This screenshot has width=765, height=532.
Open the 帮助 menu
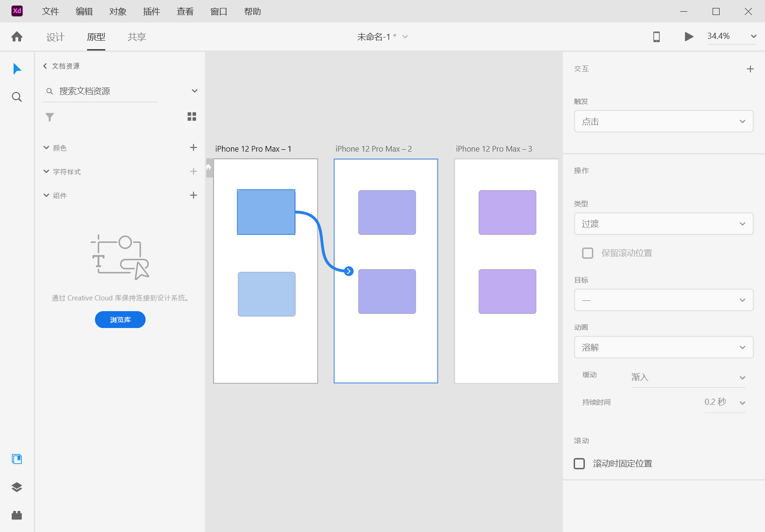pos(253,11)
